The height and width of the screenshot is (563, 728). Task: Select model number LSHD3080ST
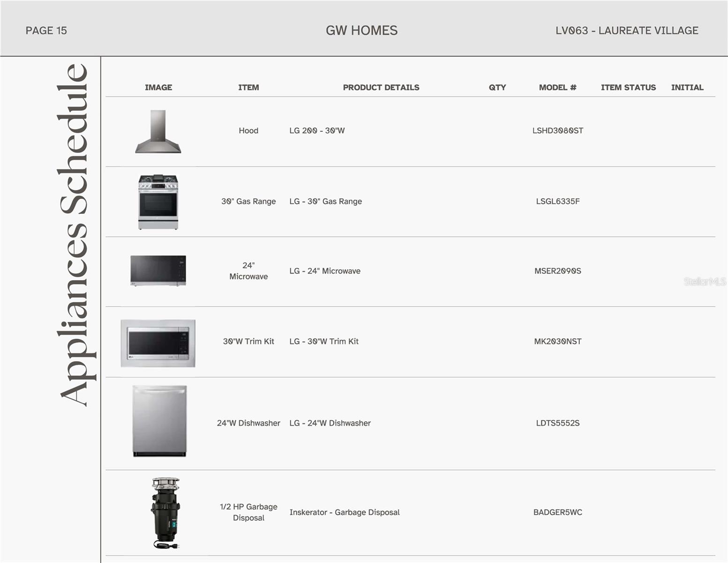(x=557, y=130)
